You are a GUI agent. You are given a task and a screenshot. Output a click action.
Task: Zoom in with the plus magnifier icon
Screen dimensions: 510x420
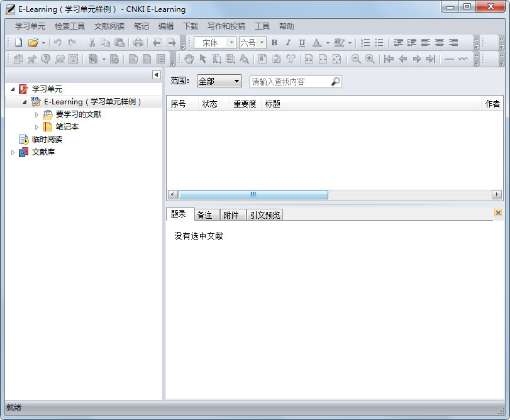(370, 58)
